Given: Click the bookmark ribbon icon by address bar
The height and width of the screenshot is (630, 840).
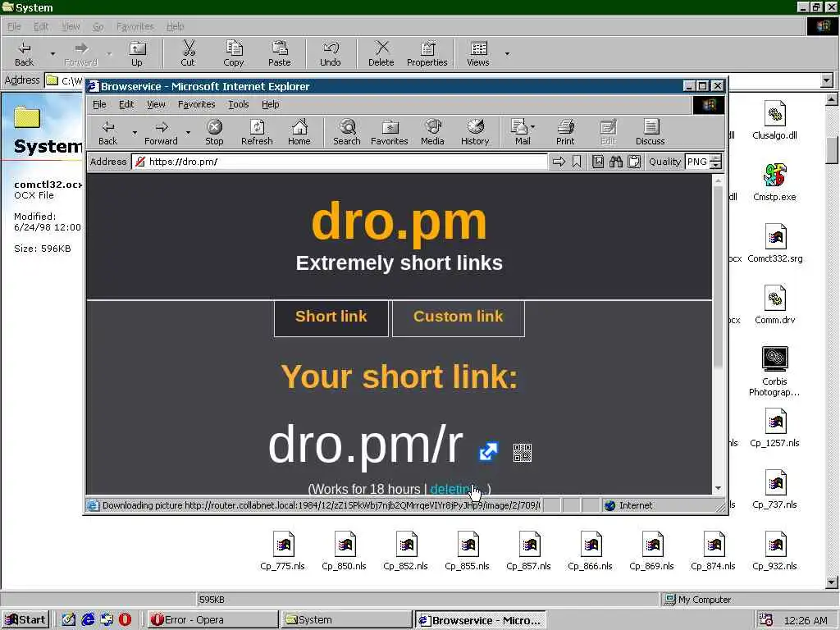Looking at the screenshot, I should click(577, 162).
